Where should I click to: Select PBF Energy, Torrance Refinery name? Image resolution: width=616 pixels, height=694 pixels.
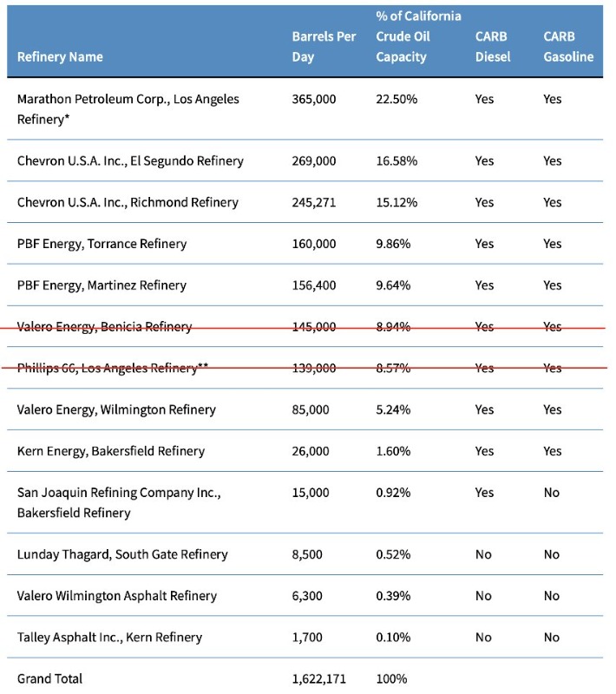(102, 244)
